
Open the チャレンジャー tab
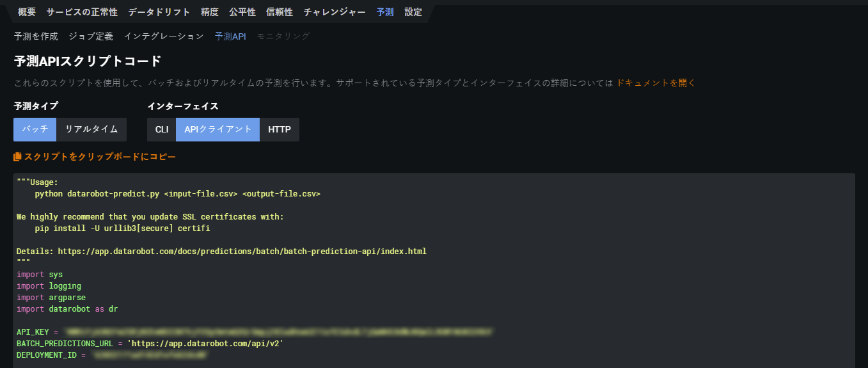tap(335, 12)
